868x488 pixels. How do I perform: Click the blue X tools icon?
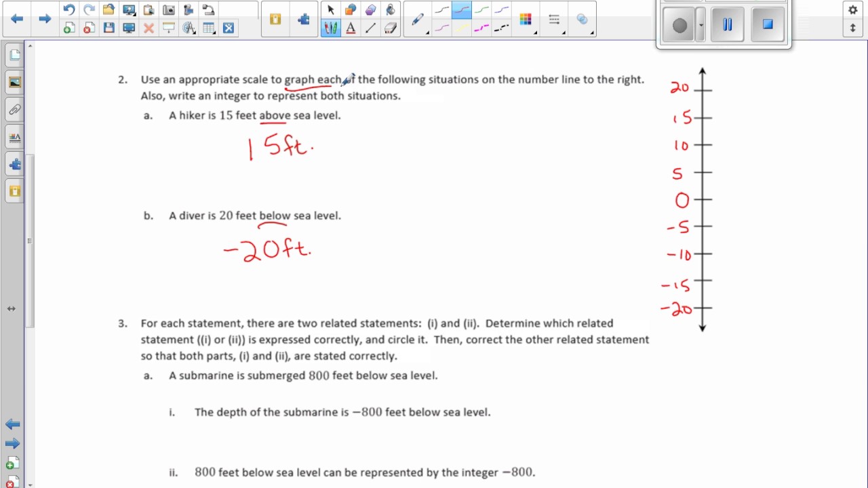229,28
